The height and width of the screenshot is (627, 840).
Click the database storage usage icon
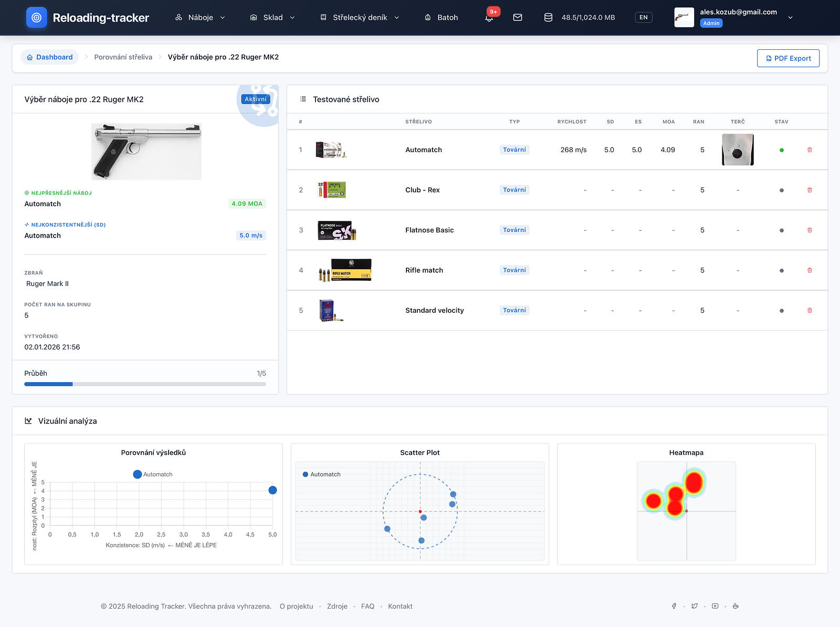point(548,17)
